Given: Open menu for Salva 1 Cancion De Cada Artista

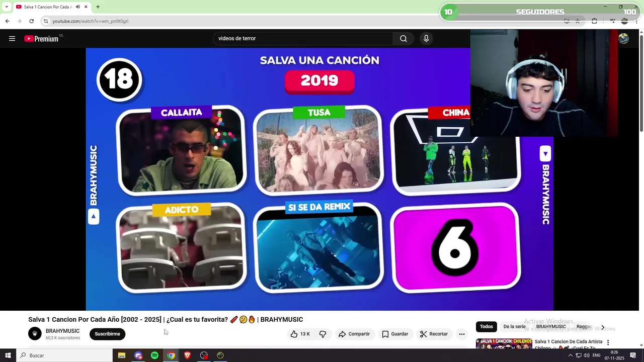Looking at the screenshot, I should pos(608,342).
